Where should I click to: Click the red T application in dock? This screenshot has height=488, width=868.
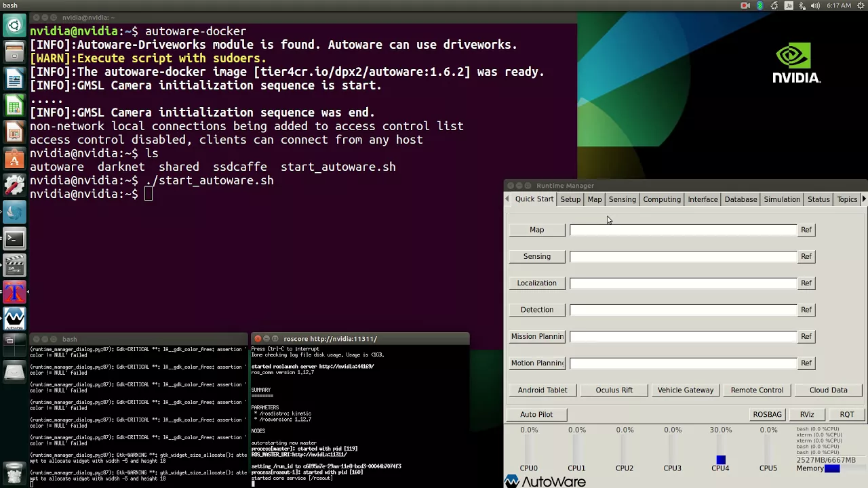click(14, 292)
